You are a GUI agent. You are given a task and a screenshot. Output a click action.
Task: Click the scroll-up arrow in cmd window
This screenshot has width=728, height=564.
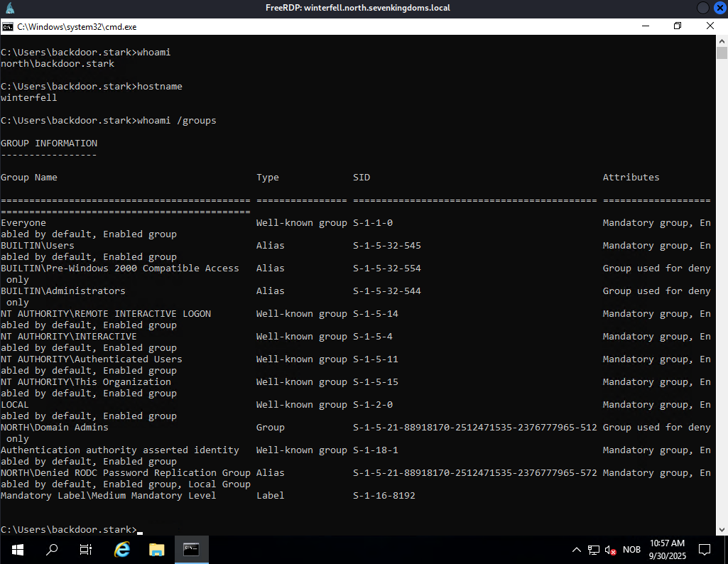[x=722, y=41]
